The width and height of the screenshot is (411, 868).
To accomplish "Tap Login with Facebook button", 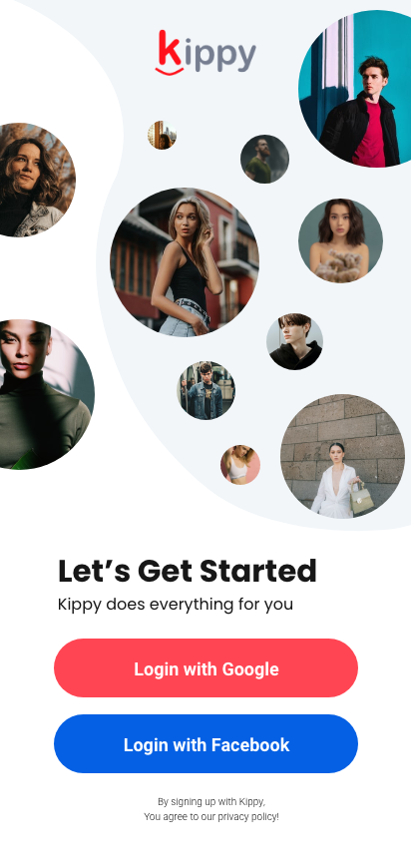I will click(x=205, y=744).
